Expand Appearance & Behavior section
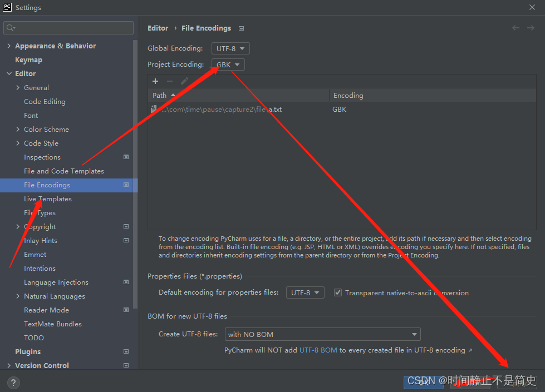Screen dimensions: 545x392 point(9,46)
